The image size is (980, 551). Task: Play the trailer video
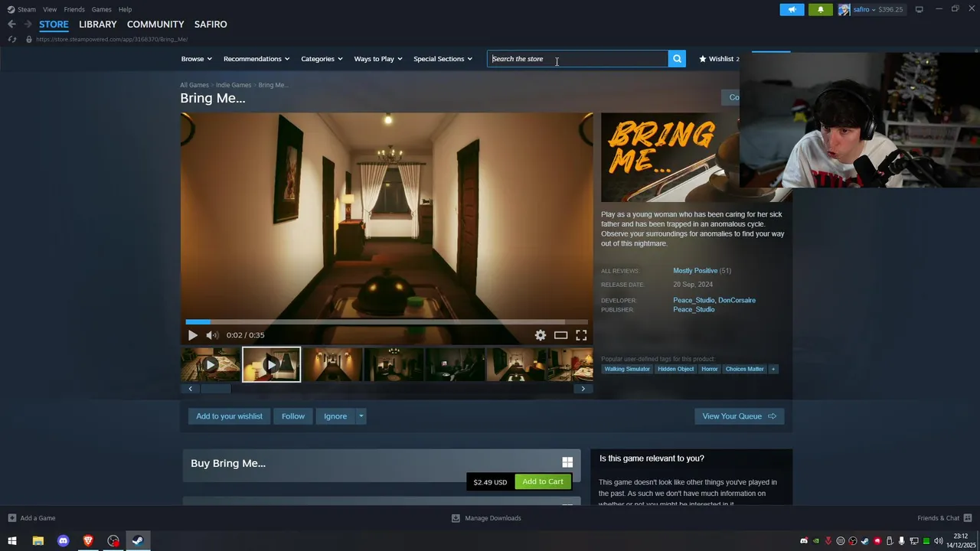(x=192, y=335)
